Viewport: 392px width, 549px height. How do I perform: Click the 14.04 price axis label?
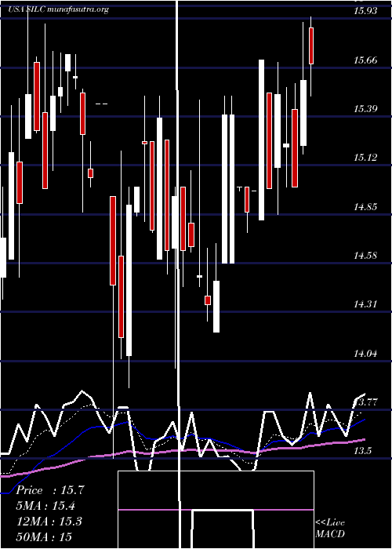click(x=365, y=354)
